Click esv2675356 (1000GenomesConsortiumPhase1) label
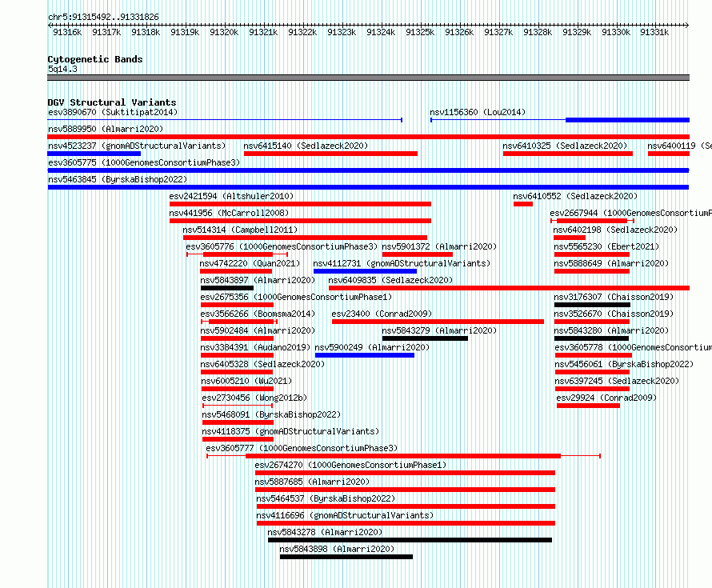Viewport: 712px width, 588px height. (x=296, y=297)
